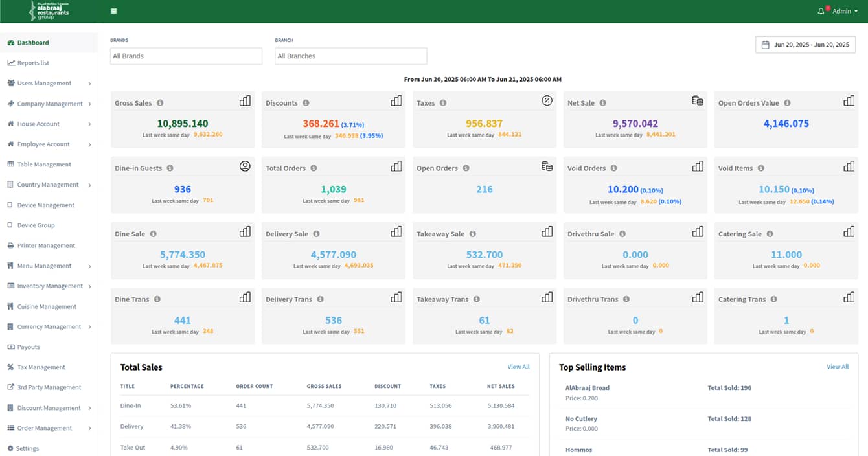Open Cuisine Management page
This screenshot has width=868, height=456.
pos(49,306)
